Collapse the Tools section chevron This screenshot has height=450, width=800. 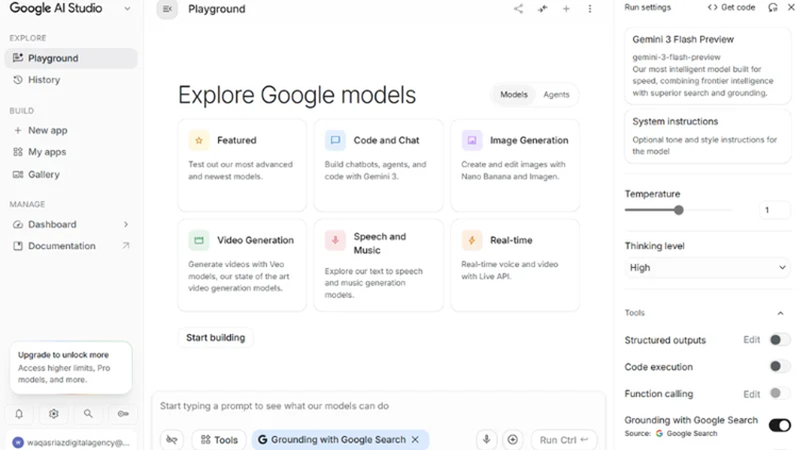[x=780, y=313]
